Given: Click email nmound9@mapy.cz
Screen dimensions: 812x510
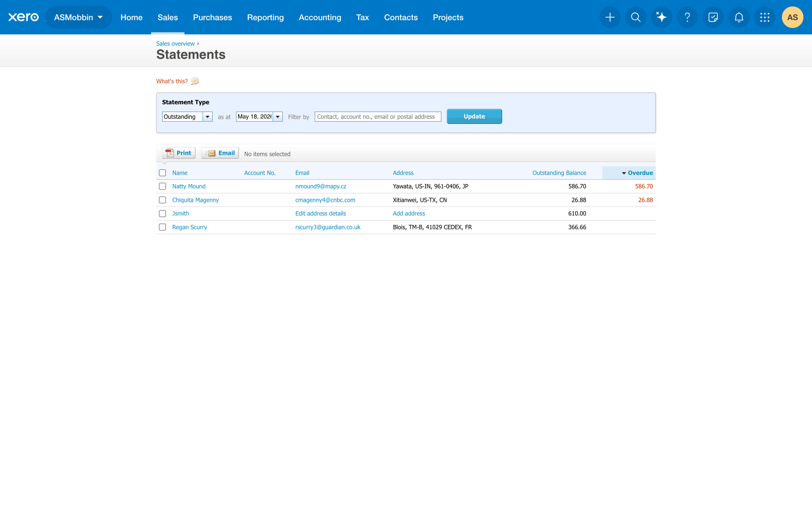Looking at the screenshot, I should pos(321,186).
